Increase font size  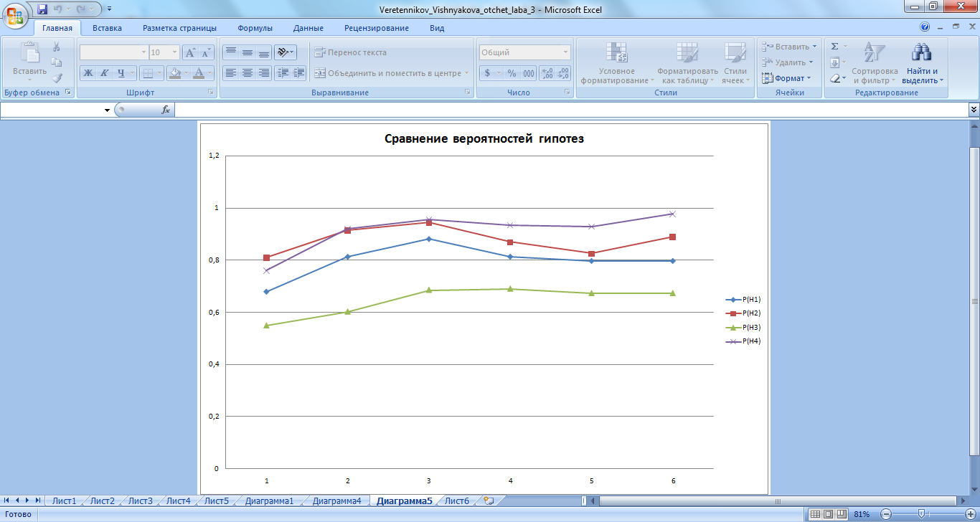(190, 52)
